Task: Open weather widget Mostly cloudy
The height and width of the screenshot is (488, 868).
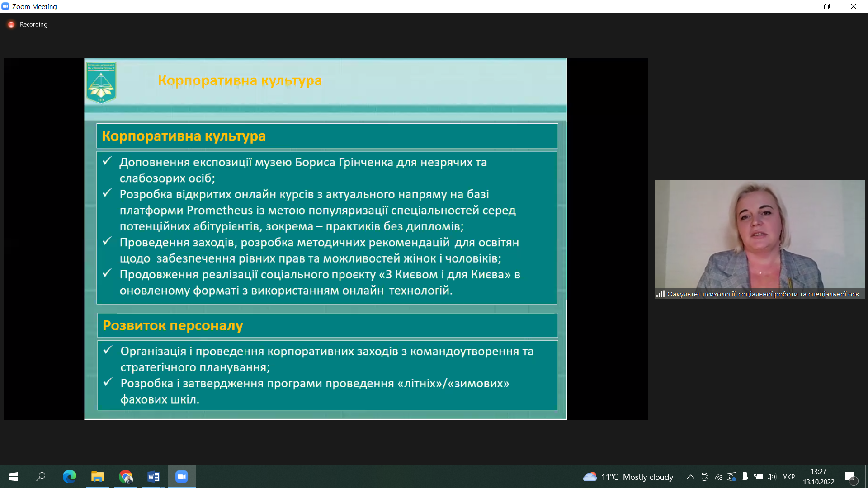Action: click(628, 477)
